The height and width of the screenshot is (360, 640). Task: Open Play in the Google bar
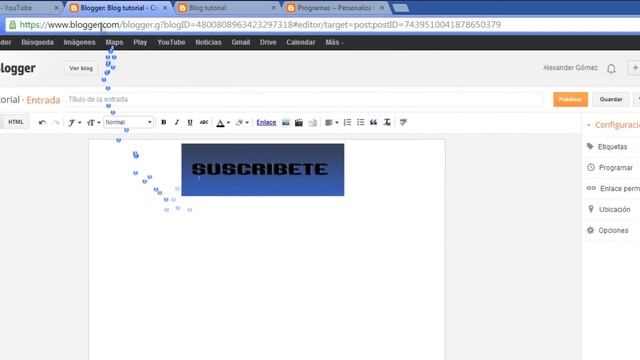140,42
